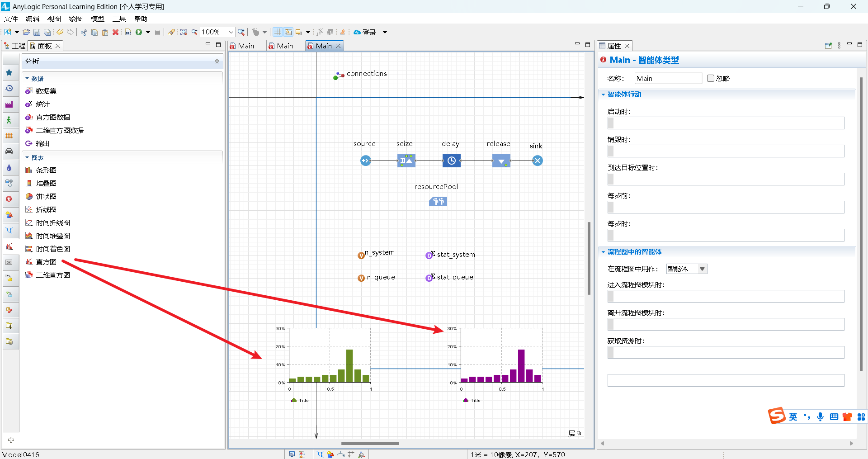868x459 pixels.
Task: Open the 模型 menu
Action: [x=98, y=19]
